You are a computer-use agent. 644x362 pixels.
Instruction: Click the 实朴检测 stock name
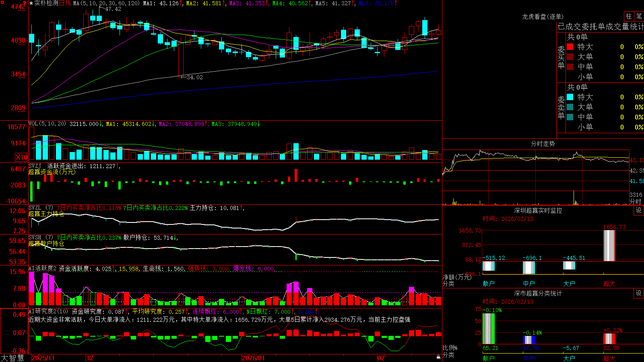coord(46,3)
